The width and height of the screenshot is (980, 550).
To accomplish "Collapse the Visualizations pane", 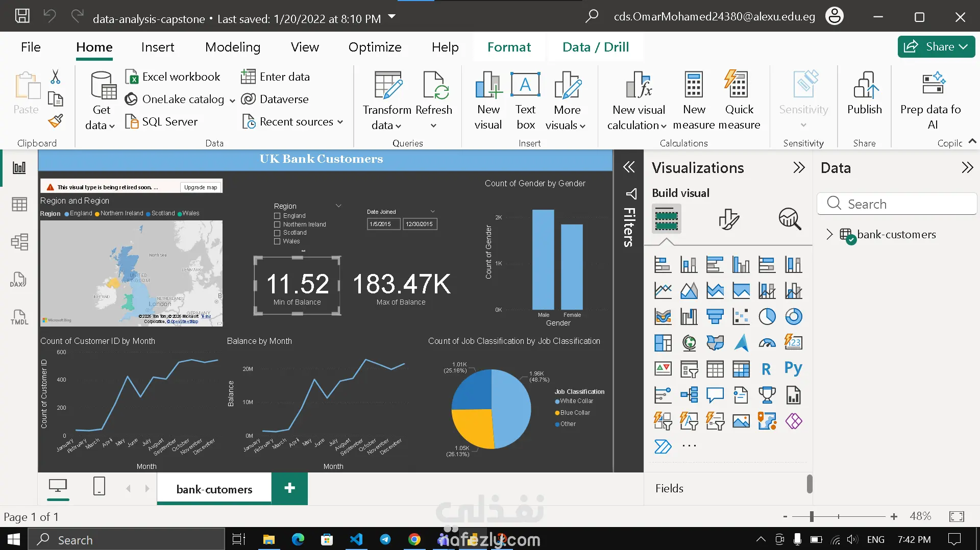I will (x=799, y=168).
